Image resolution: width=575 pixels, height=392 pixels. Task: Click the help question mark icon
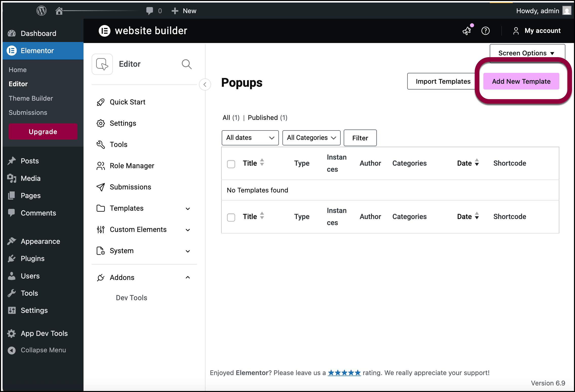click(x=485, y=31)
